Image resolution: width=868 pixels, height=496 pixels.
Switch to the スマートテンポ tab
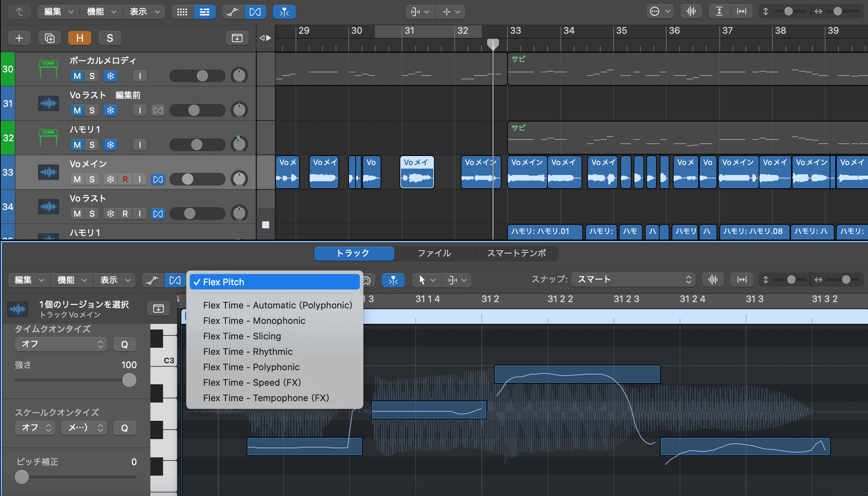[517, 253]
